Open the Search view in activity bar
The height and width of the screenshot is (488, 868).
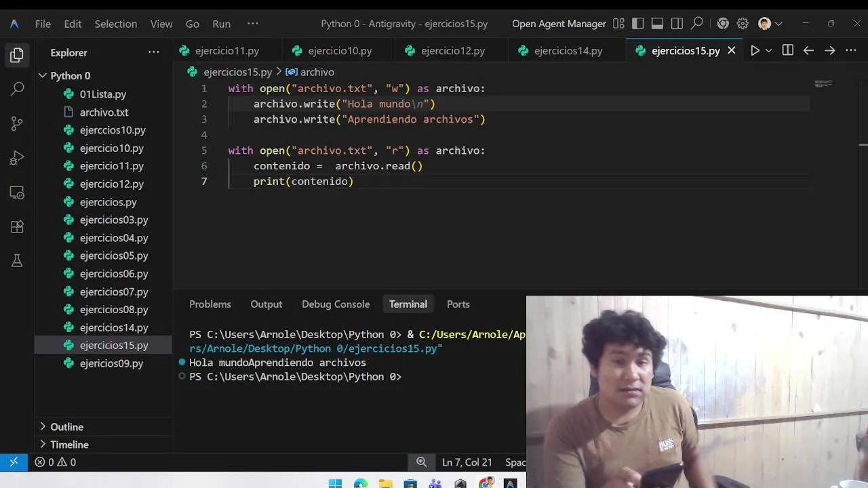[17, 89]
